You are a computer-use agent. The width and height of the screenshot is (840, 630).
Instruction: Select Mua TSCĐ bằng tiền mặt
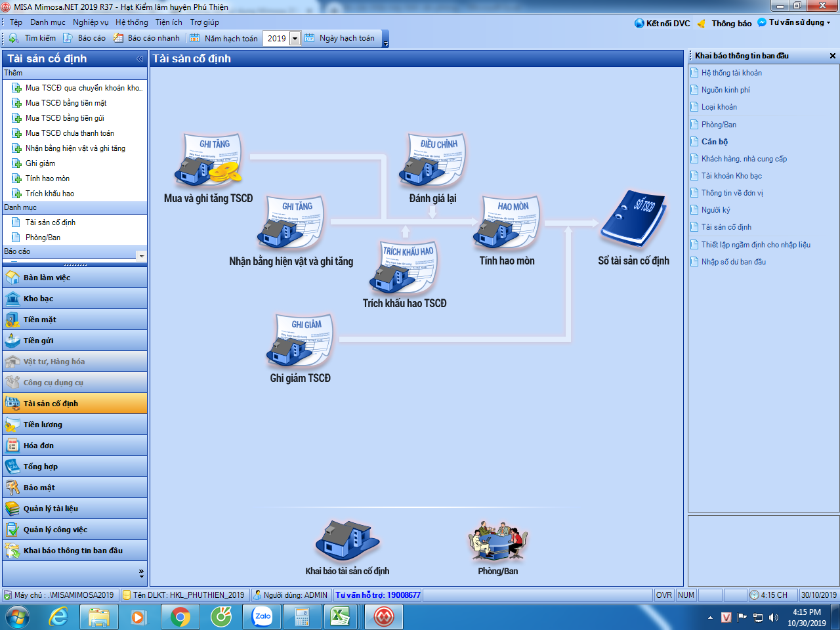point(59,103)
